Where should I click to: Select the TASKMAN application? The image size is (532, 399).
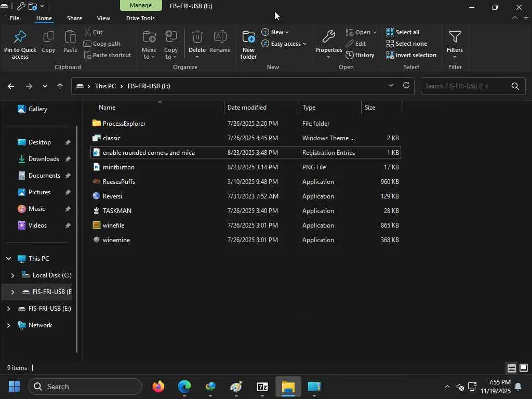[246, 211]
